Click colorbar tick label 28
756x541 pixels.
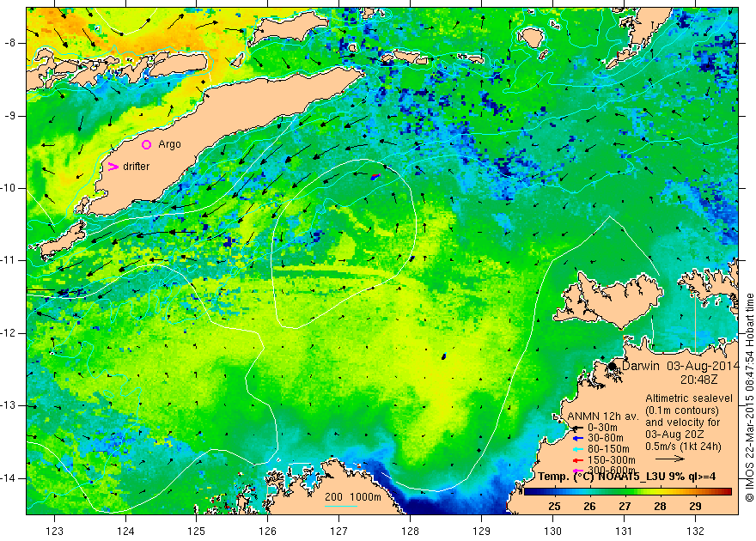(x=660, y=507)
